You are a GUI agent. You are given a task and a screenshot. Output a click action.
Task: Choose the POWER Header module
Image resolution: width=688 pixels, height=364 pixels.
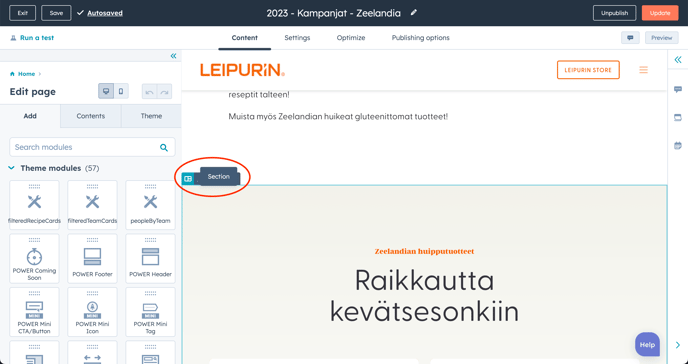coord(150,258)
